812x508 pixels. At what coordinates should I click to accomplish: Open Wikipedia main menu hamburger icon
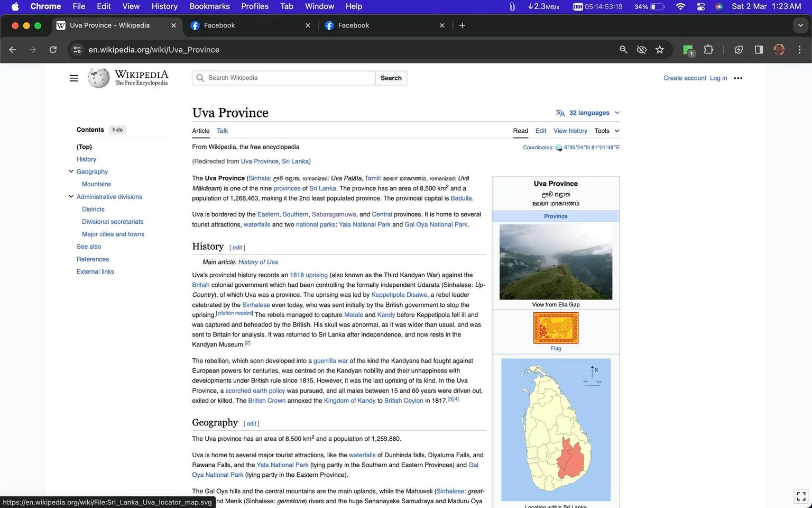click(73, 78)
